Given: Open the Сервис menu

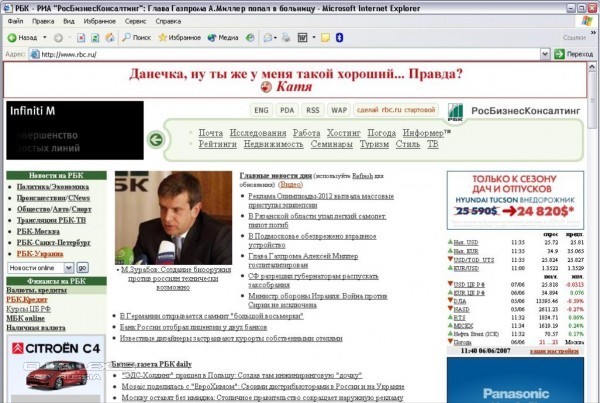Looking at the screenshot, I should pyautogui.click(x=137, y=20).
